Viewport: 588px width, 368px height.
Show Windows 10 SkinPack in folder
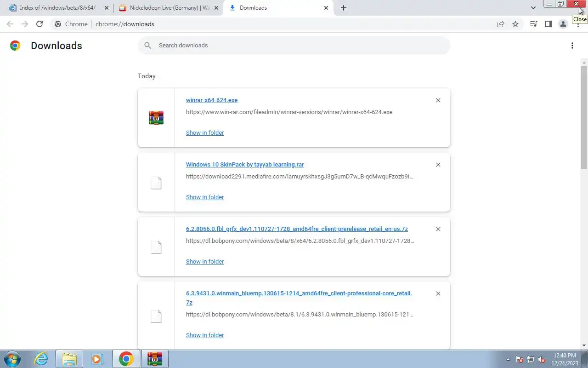click(205, 197)
